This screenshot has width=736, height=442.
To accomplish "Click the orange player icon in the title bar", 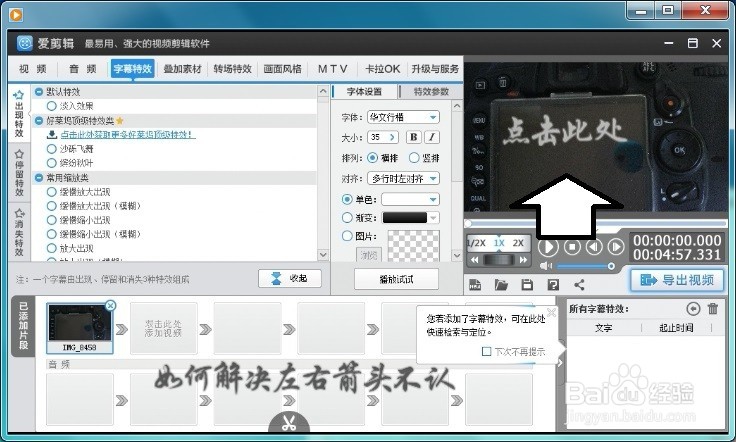I will 15,15.
